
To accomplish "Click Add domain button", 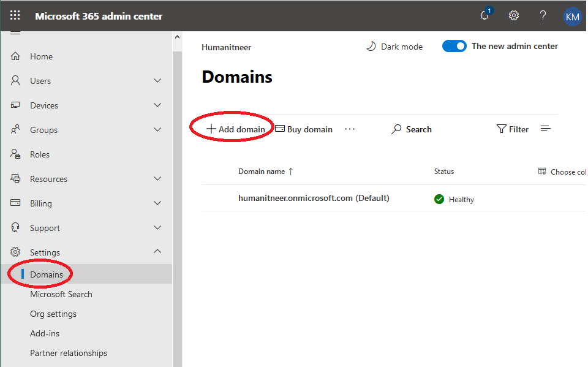I will pos(235,129).
